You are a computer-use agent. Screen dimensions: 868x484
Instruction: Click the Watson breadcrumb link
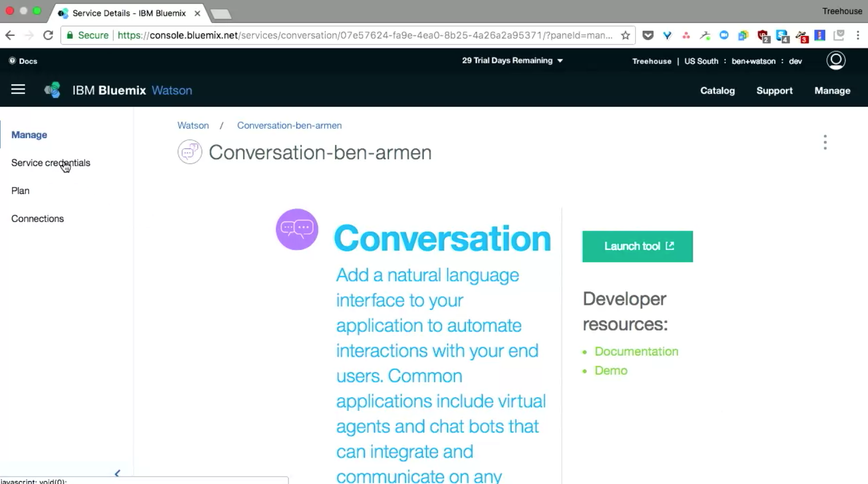click(x=193, y=126)
